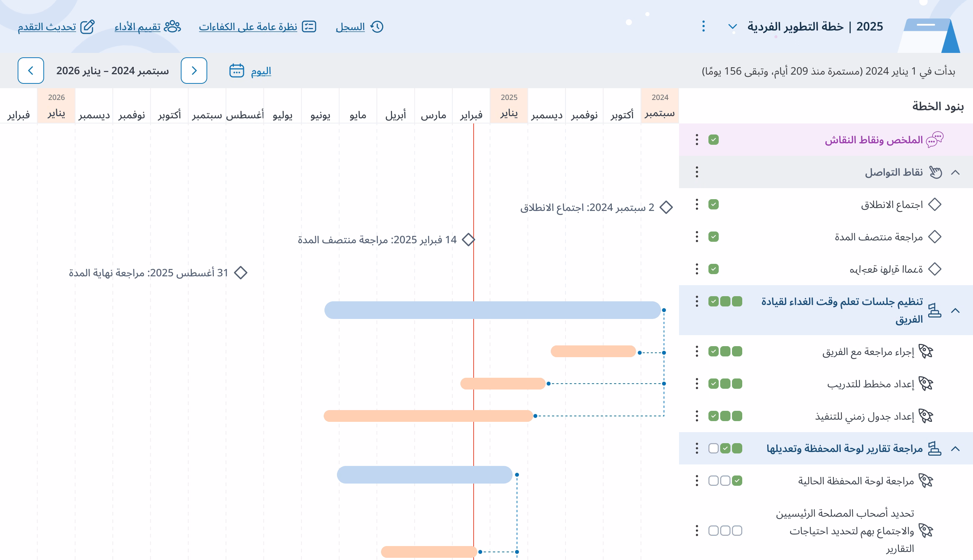Open the three-dot menu beside the plan title
The image size is (973, 560).
click(x=703, y=26)
